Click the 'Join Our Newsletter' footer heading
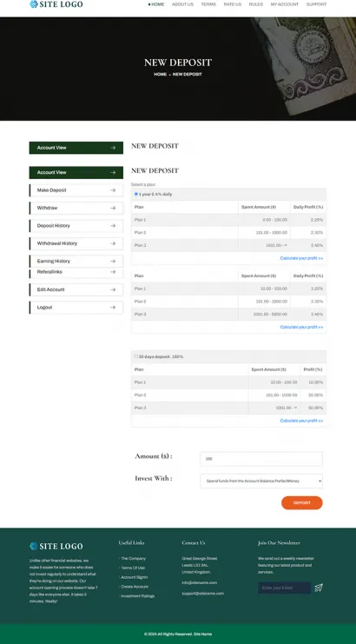The width and height of the screenshot is (356, 644). pos(279,542)
